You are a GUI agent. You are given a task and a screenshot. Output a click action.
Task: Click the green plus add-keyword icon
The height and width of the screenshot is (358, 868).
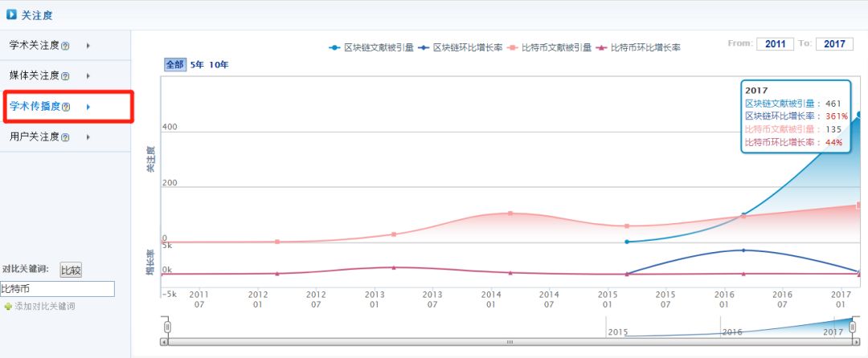click(8, 307)
